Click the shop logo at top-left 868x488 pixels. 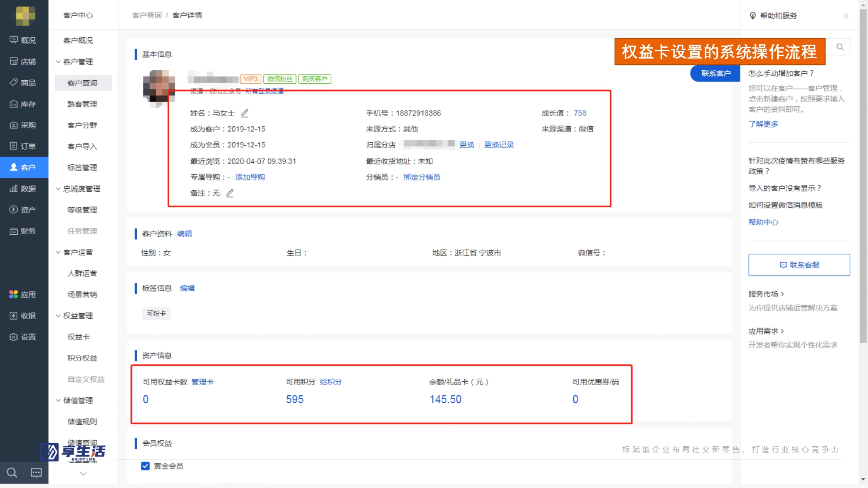25,16
